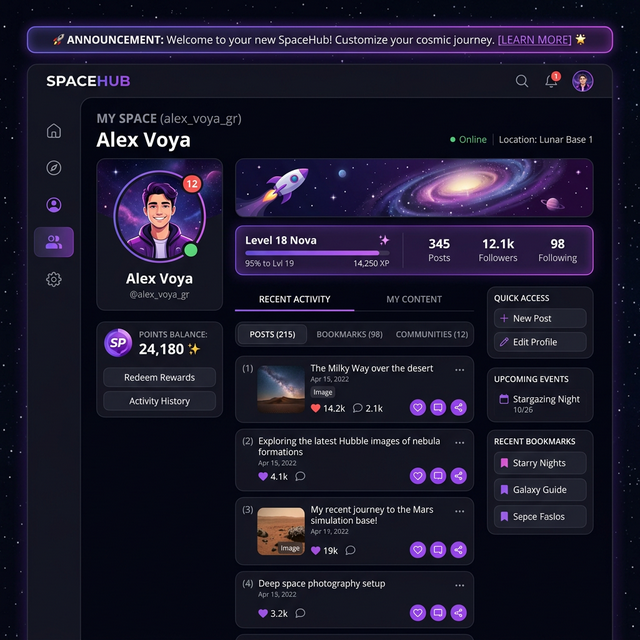Screen dimensions: 640x640
Task: Click the Redeem Rewards button
Action: 160,378
